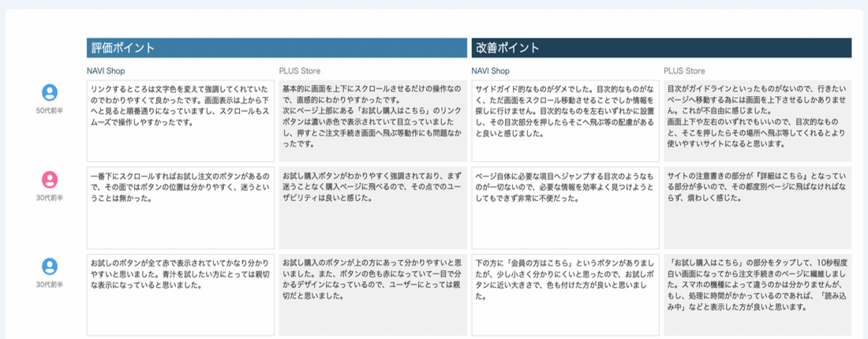Click the PLUS Store label under 改善ポイント

click(684, 71)
